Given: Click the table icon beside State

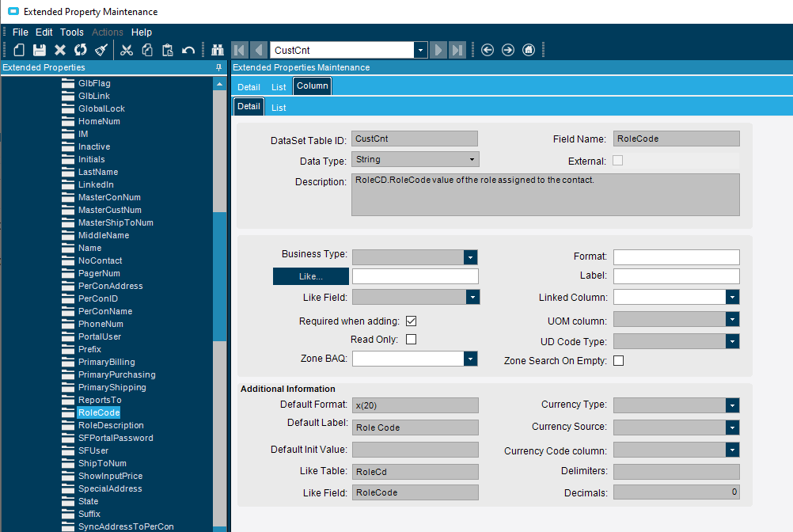Looking at the screenshot, I should point(68,501).
